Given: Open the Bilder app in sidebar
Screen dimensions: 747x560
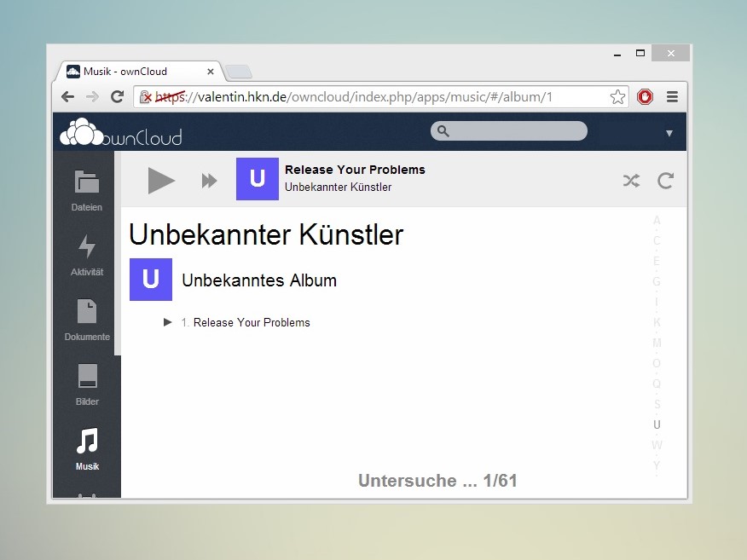Looking at the screenshot, I should point(87,385).
